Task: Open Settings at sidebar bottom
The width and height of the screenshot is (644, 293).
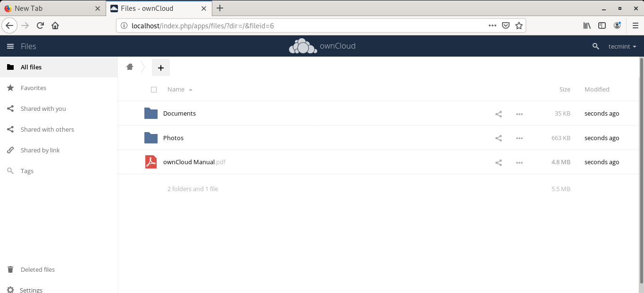Action: click(59, 287)
